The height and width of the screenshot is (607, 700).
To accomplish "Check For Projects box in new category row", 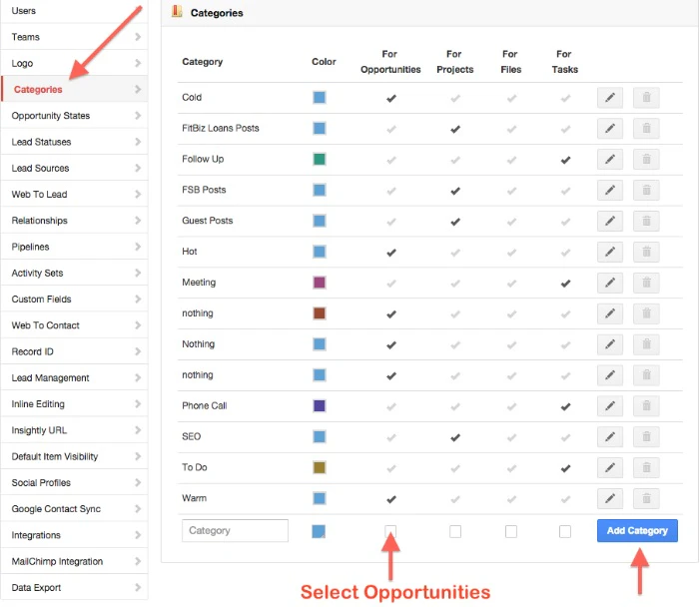I will tap(455, 531).
